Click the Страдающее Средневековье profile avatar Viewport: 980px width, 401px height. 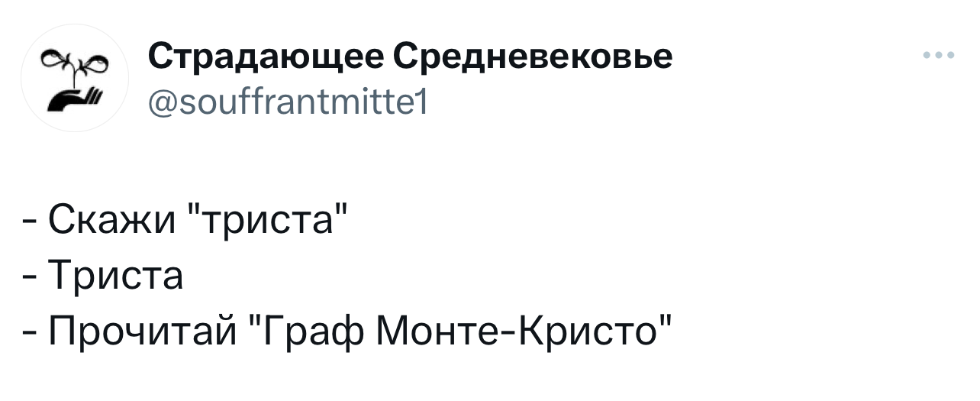tap(74, 78)
